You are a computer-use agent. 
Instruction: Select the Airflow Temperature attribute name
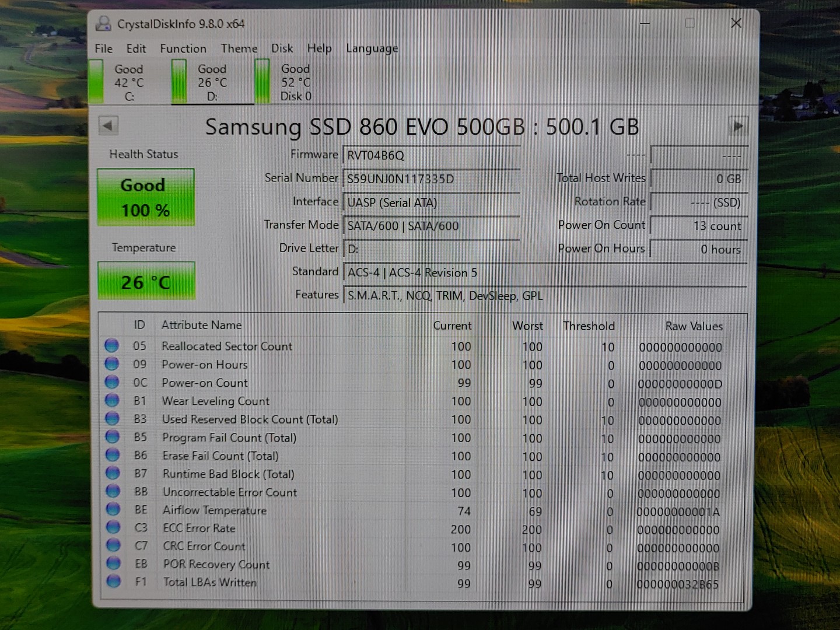pos(215,510)
